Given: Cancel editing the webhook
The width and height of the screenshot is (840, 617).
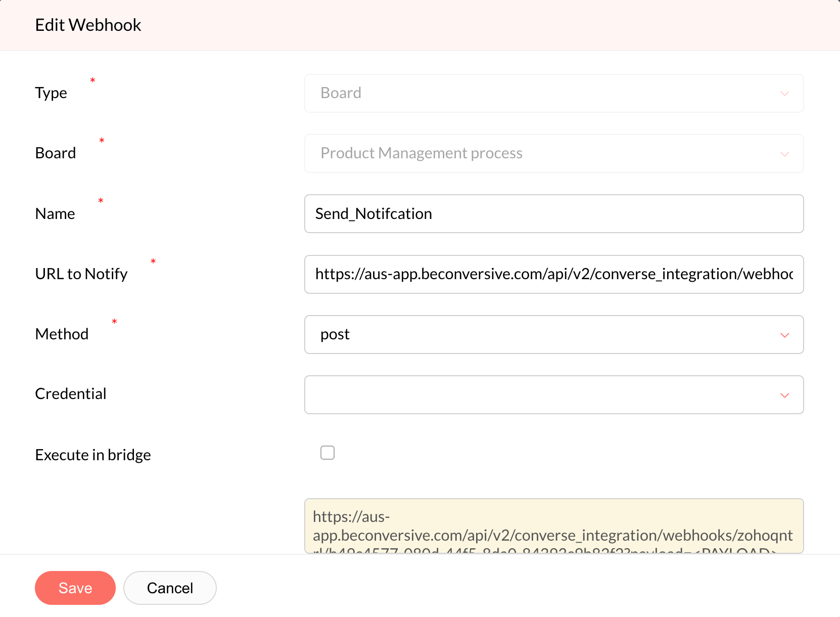Looking at the screenshot, I should pos(170,588).
